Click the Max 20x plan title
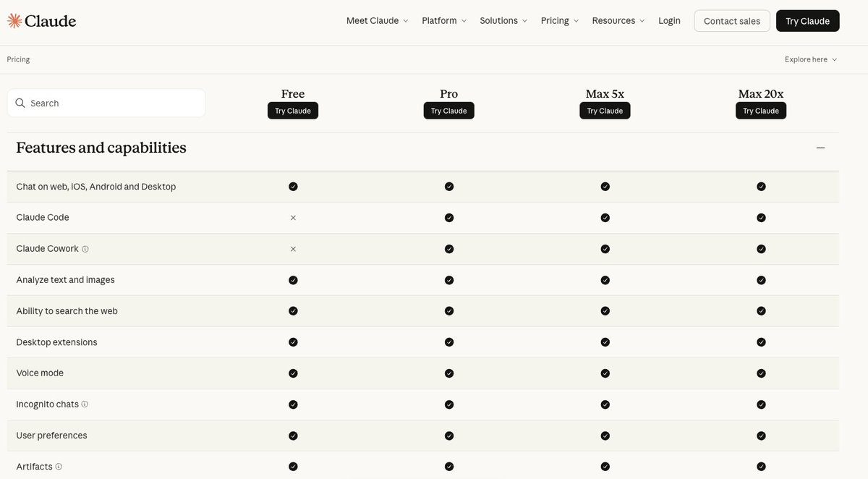Screen dimensions: 868x479 [x=761, y=94]
